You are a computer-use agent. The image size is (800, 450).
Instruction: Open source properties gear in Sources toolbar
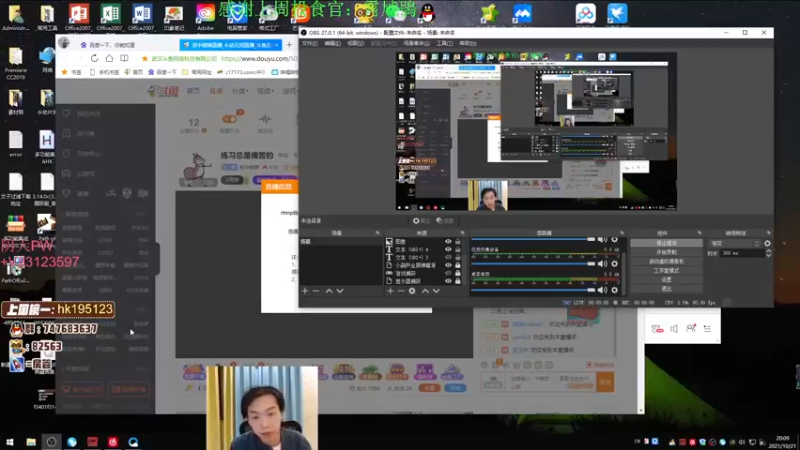point(412,291)
